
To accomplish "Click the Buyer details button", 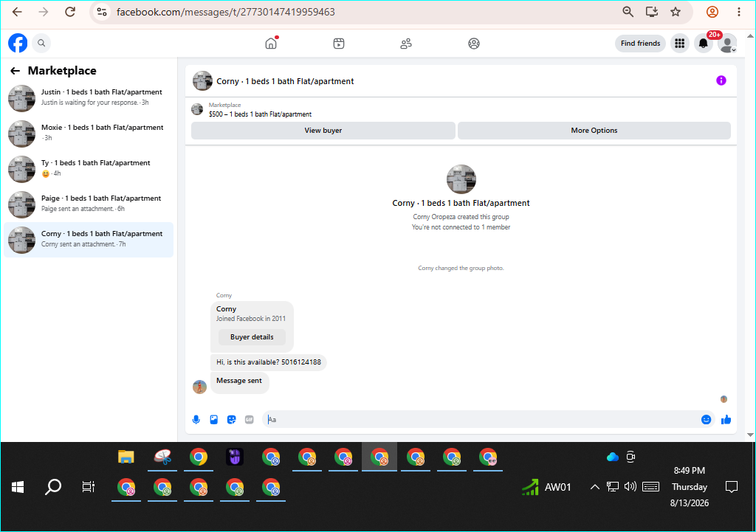I will (252, 337).
